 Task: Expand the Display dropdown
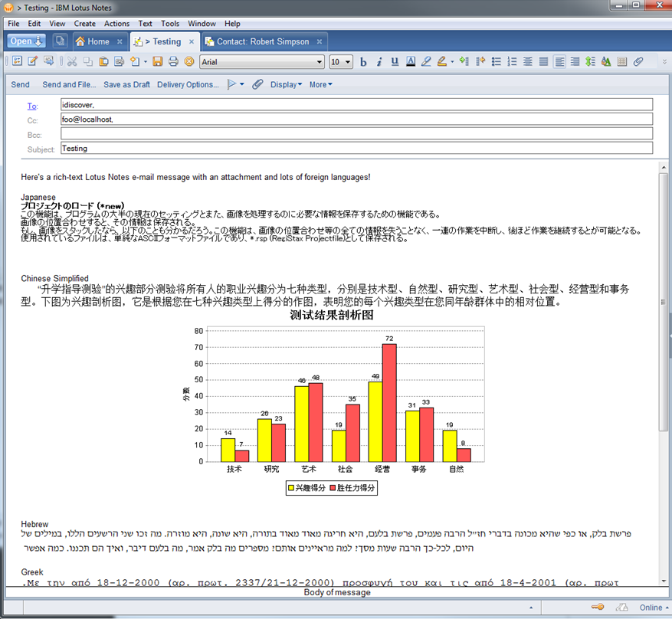click(286, 84)
